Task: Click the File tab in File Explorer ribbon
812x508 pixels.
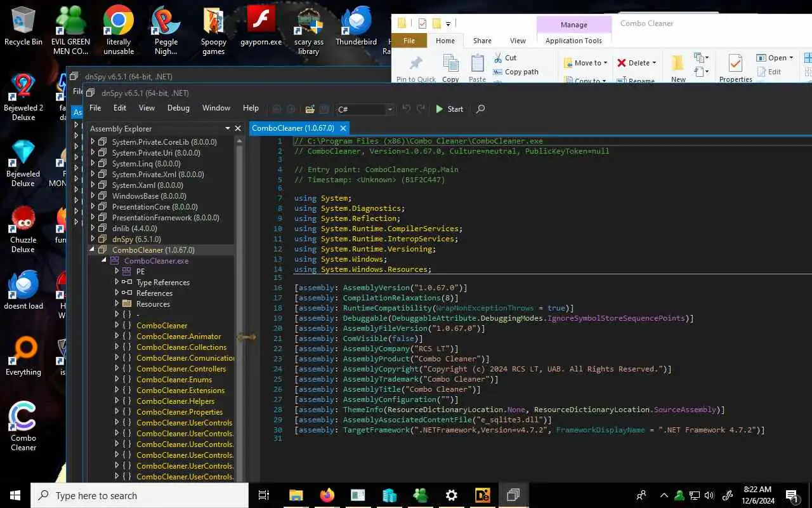Action: point(409,41)
